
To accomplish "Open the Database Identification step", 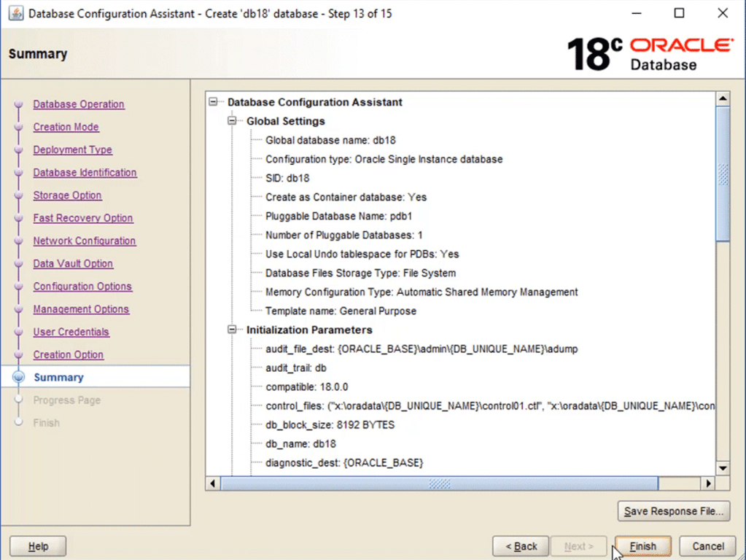I will (85, 173).
